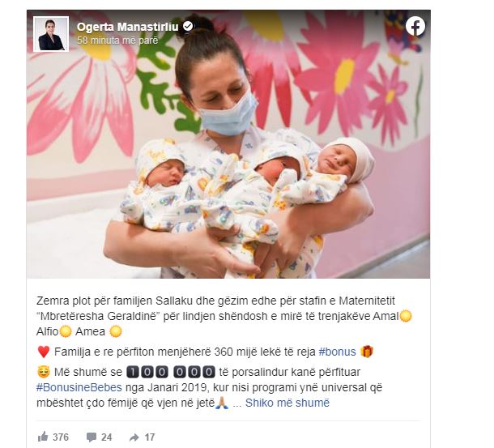This screenshot has height=448, width=494.
Task: Click the Facebook logo icon
Action: (415, 26)
